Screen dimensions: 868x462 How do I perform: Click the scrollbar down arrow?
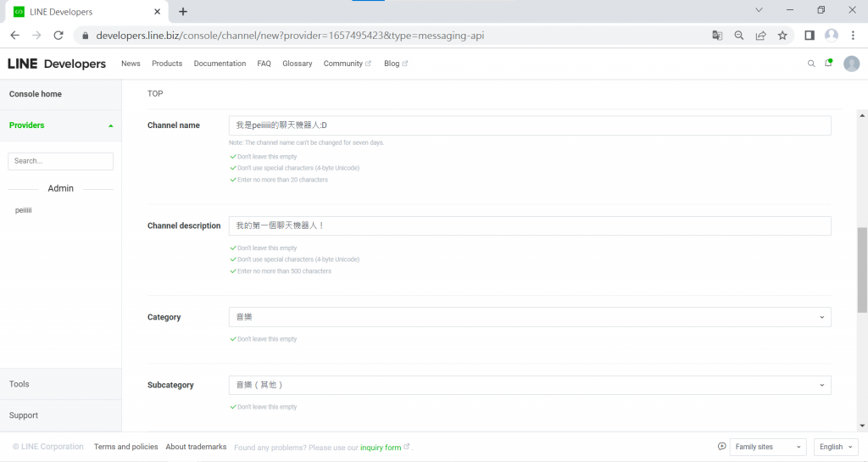point(862,426)
